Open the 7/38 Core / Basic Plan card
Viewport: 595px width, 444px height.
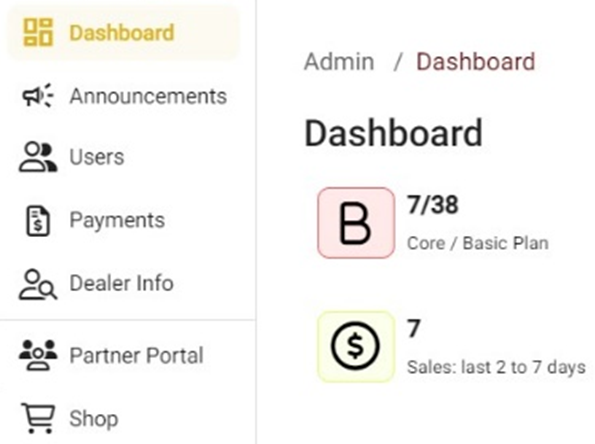[433, 223]
